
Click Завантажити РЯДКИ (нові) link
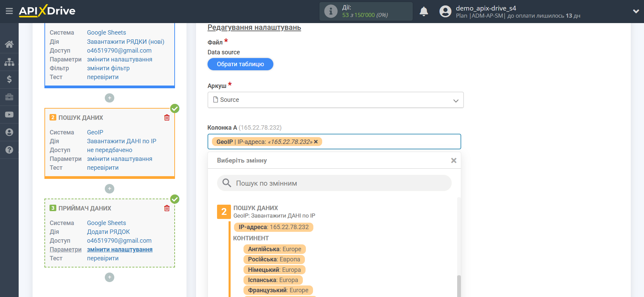point(125,41)
